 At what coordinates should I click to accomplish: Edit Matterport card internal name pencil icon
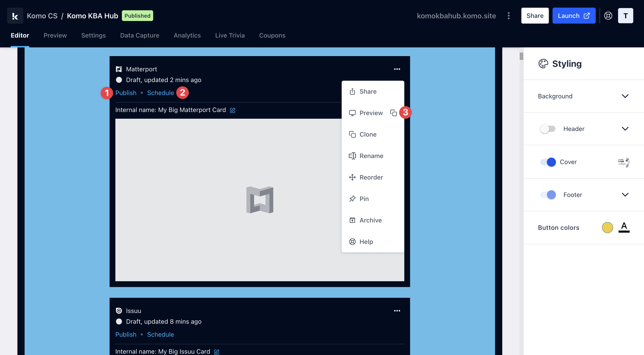pyautogui.click(x=233, y=110)
